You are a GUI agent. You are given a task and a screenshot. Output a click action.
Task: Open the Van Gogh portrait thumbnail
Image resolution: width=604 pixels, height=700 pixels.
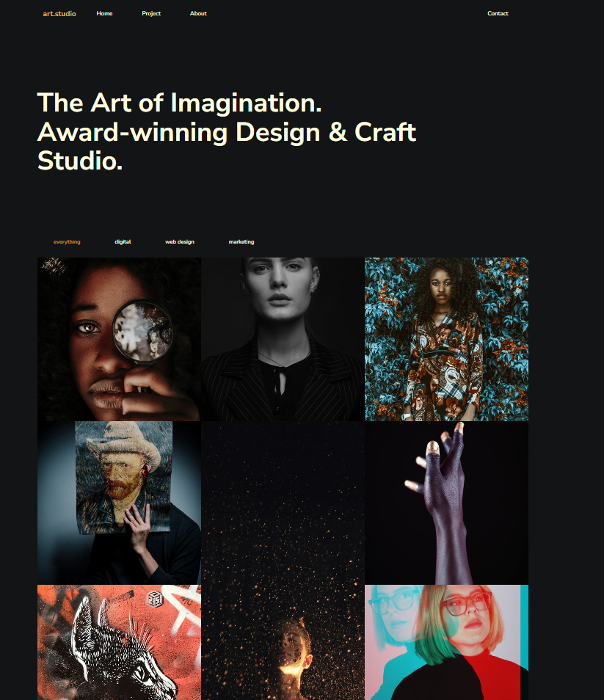tap(119, 503)
